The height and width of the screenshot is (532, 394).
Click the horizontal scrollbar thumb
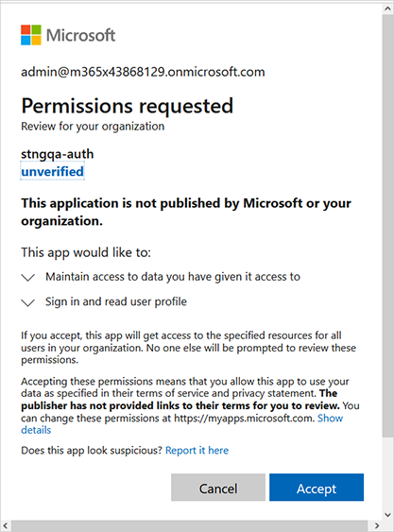coord(190,526)
